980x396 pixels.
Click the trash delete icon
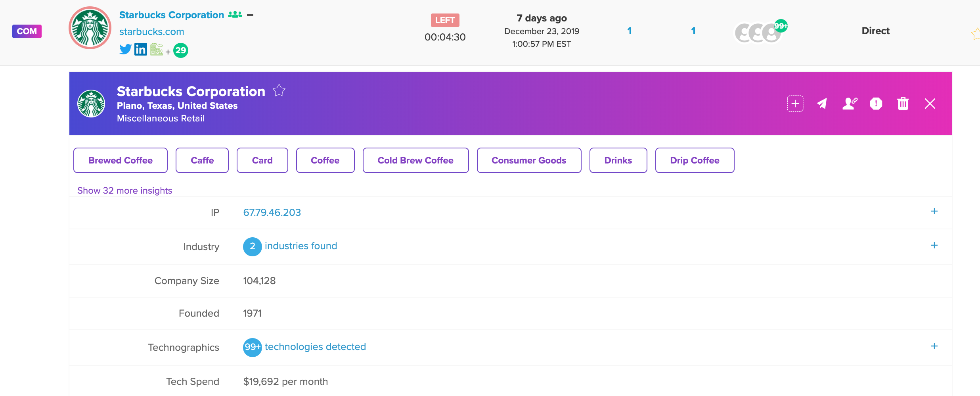click(x=903, y=104)
